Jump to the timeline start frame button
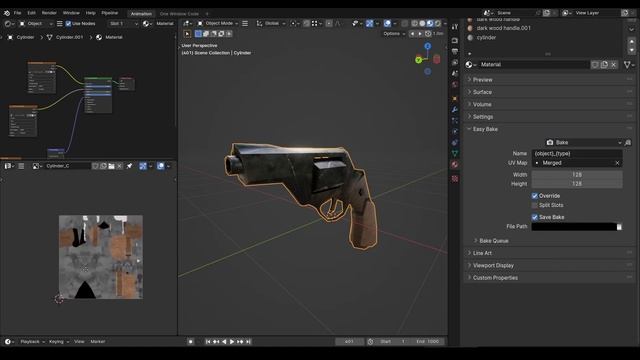The image size is (640, 360). (208, 342)
